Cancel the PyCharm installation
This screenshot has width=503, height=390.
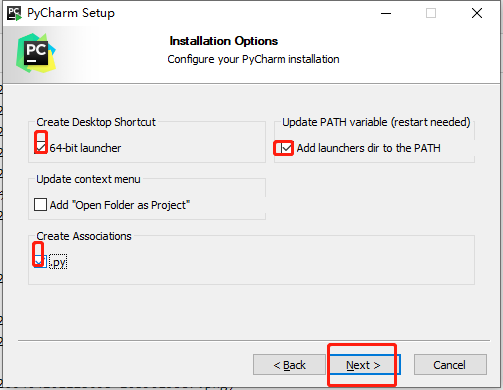point(450,365)
